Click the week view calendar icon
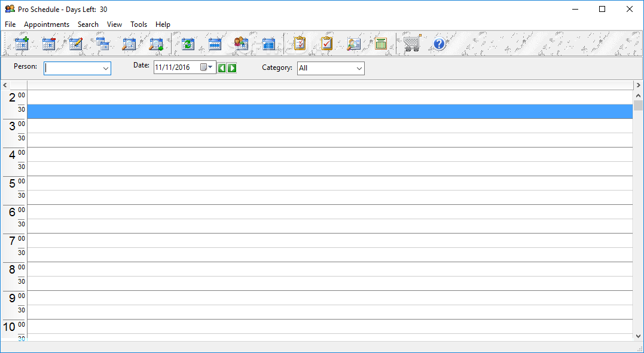The image size is (644, 353). point(215,44)
